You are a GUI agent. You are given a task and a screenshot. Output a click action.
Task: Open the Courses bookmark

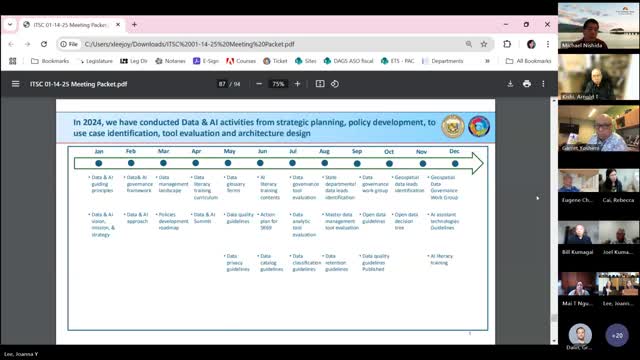click(241, 61)
